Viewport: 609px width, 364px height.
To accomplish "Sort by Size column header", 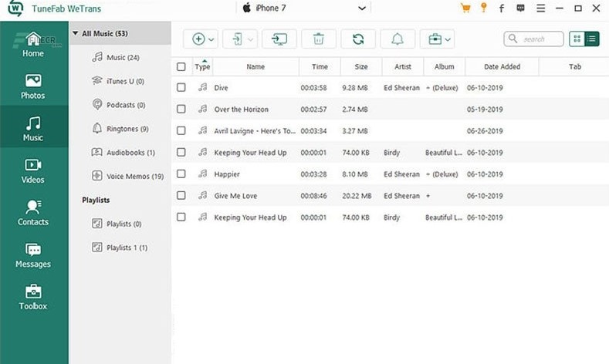I will point(361,67).
